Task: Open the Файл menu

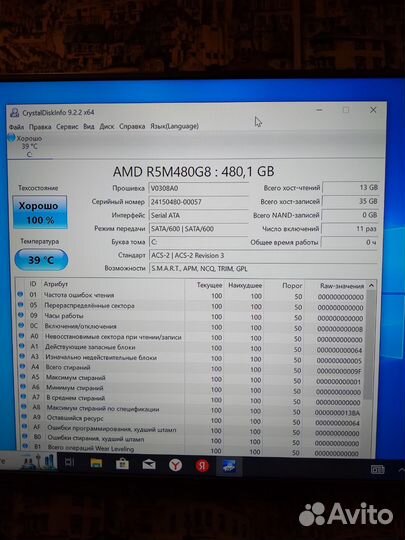Action: 16,127
